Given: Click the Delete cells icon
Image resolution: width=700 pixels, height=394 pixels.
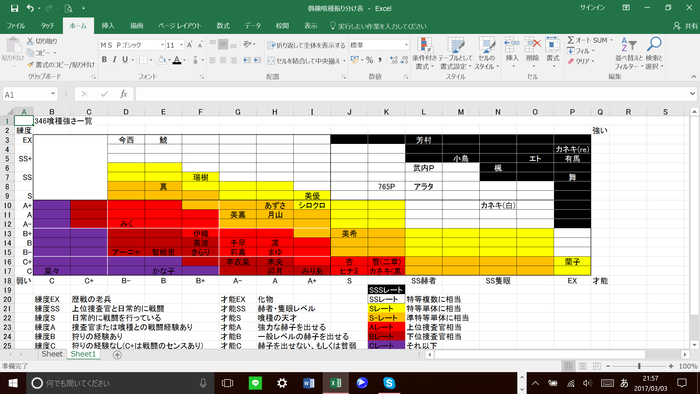Looking at the screenshot, I should (532, 45).
